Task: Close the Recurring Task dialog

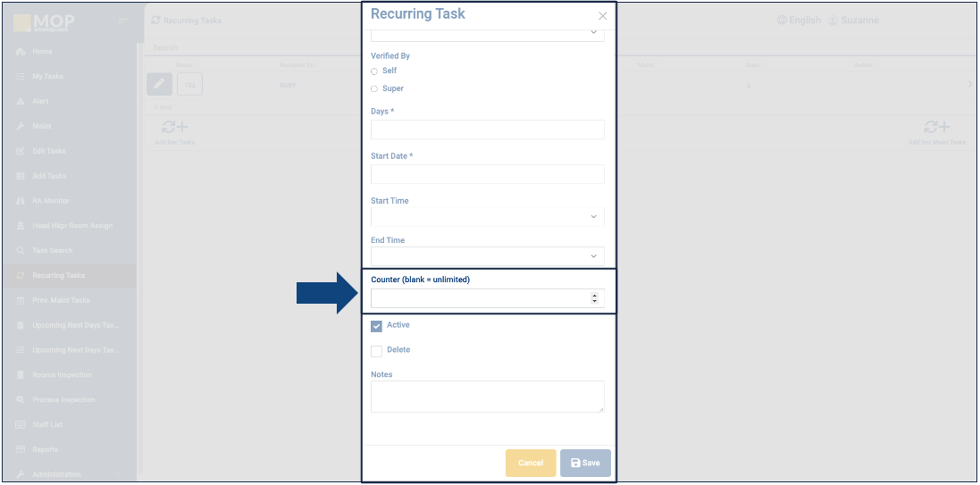Action: (602, 16)
